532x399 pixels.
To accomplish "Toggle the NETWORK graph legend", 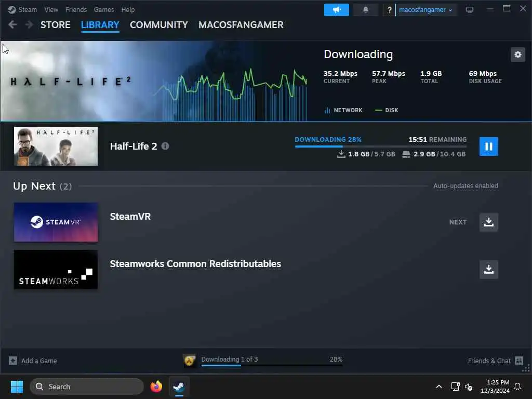I will (x=343, y=110).
